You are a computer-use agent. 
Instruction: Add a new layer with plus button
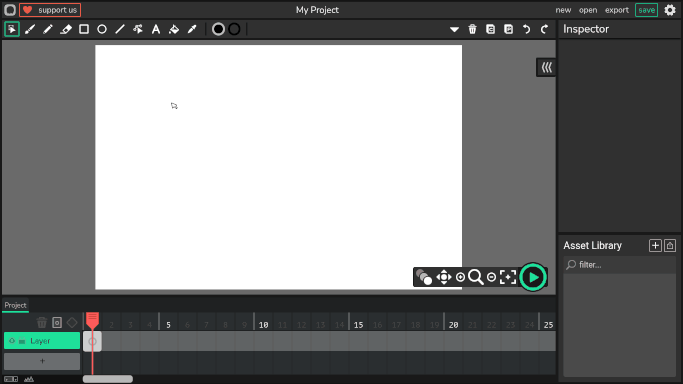[x=42, y=361]
